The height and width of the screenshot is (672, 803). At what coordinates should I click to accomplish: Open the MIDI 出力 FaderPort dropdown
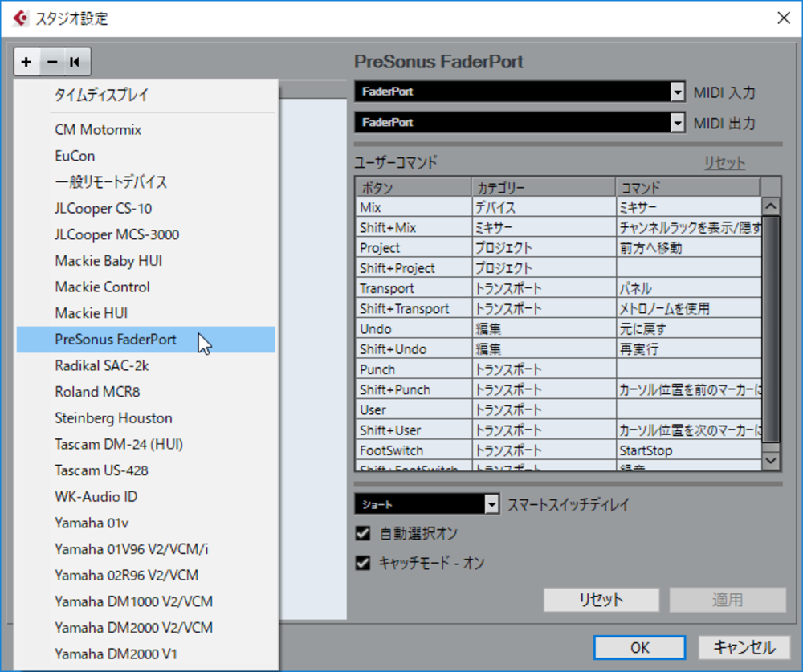(x=520, y=122)
